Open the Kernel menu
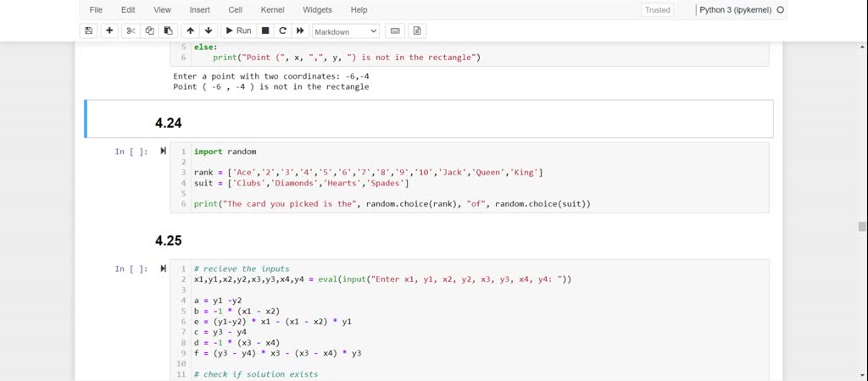Image resolution: width=868 pixels, height=381 pixels. pyautogui.click(x=272, y=10)
